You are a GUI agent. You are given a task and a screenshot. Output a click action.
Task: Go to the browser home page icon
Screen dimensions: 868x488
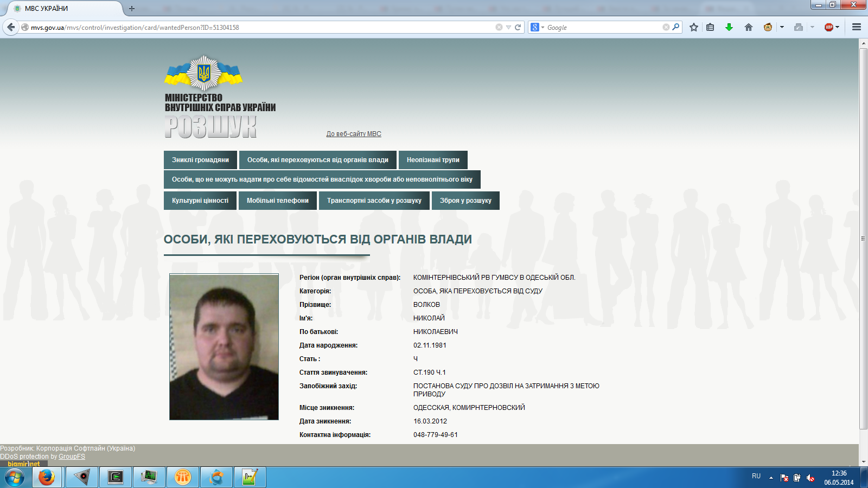coord(749,27)
